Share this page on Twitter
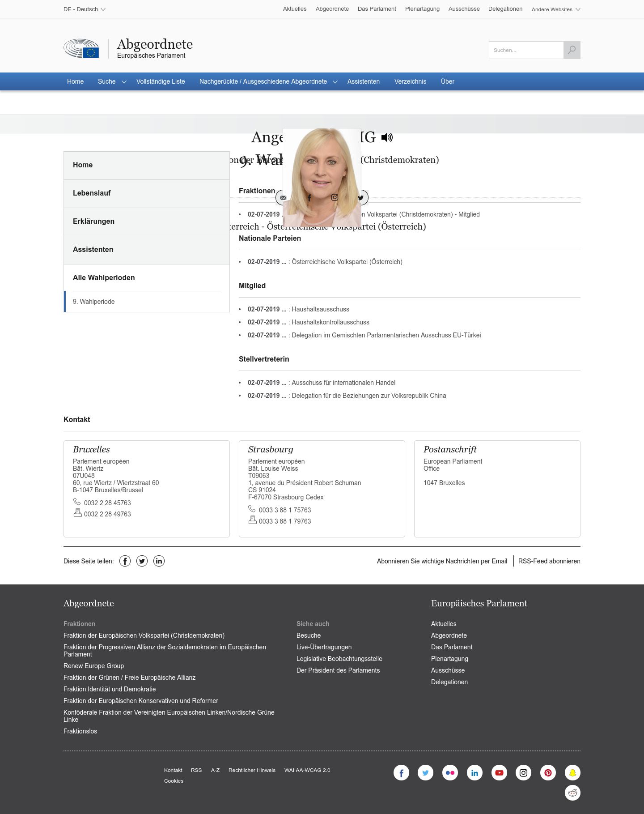Viewport: 644px width, 814px height. pos(142,561)
